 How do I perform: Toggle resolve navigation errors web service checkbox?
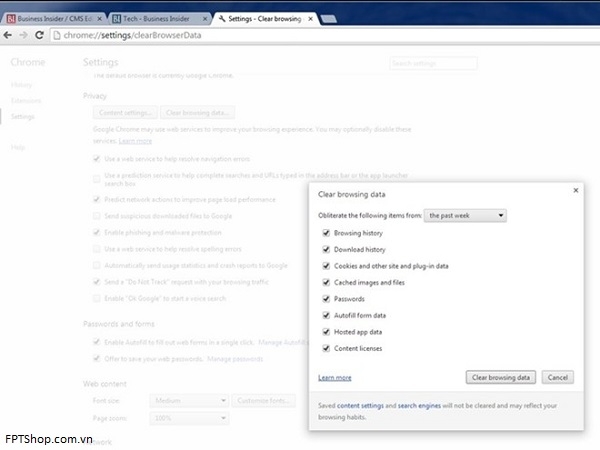tap(96, 158)
